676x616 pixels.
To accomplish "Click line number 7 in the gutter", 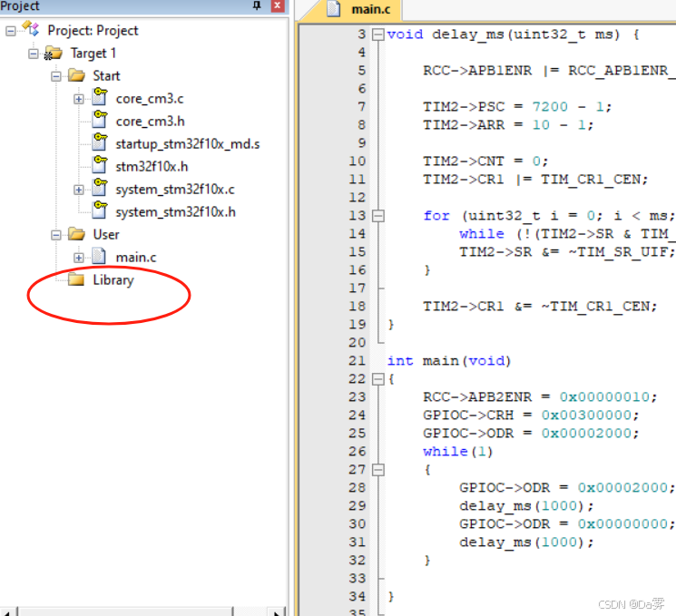I will click(x=362, y=107).
